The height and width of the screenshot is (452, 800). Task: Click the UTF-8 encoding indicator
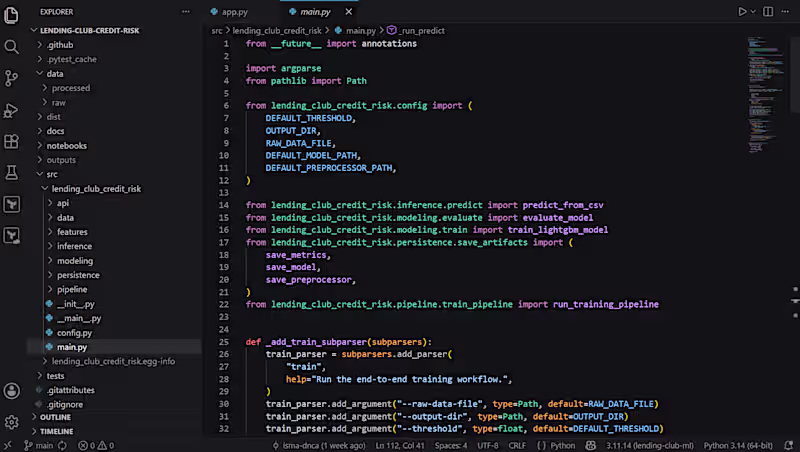pos(488,445)
